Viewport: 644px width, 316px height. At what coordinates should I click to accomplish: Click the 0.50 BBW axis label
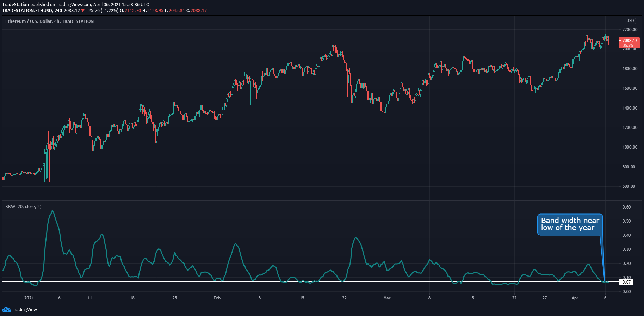(626, 221)
